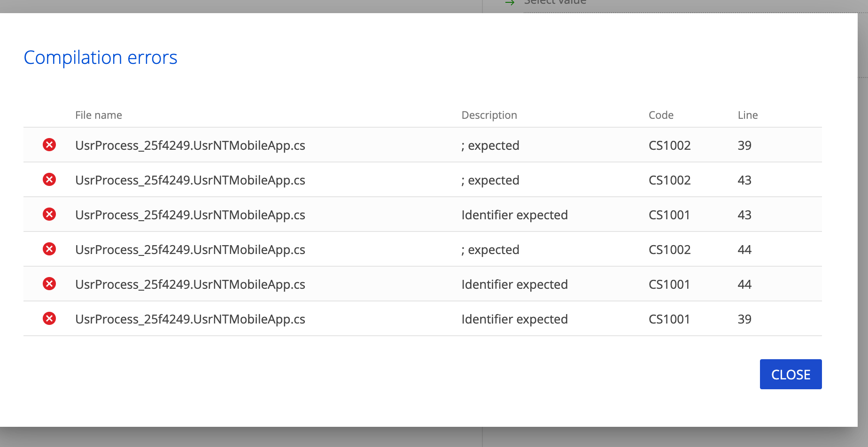Click CS1001 code in the last row
This screenshot has height=447, width=868.
pyautogui.click(x=669, y=319)
